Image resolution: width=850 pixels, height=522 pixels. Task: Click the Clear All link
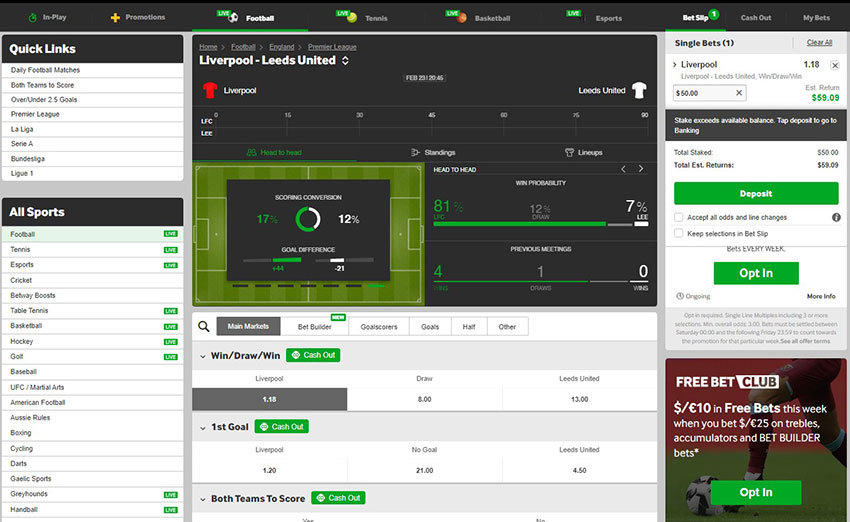(819, 42)
